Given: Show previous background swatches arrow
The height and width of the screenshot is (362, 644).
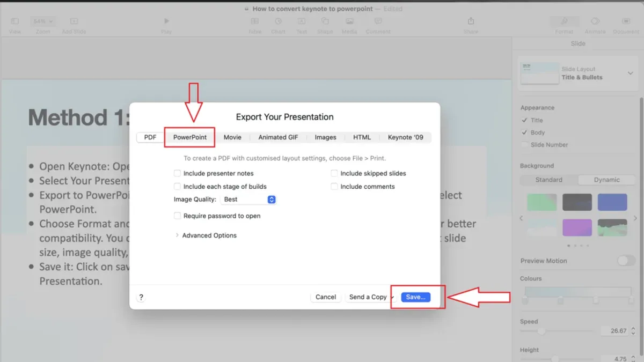Looking at the screenshot, I should (x=521, y=218).
